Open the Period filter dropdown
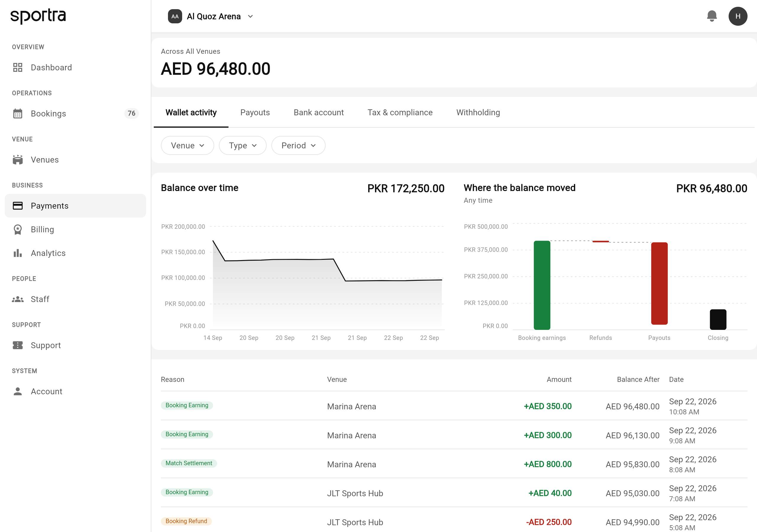The image size is (757, 532). point(298,146)
